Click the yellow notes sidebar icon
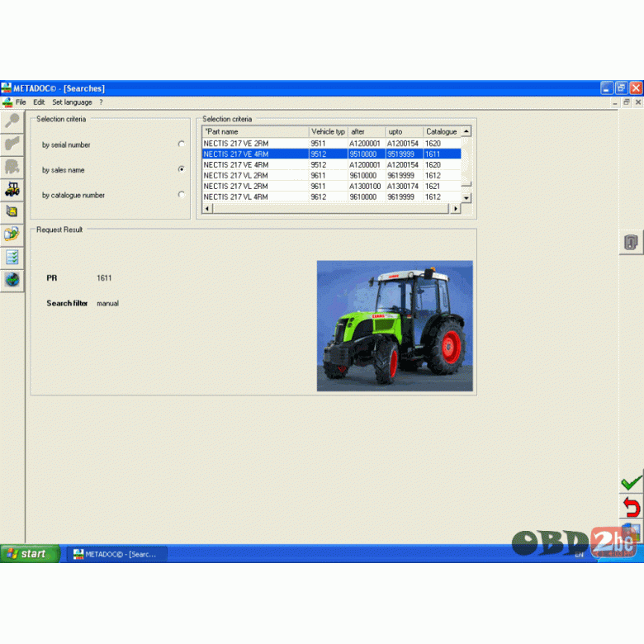Screen dimensions: 644x644 [x=12, y=212]
